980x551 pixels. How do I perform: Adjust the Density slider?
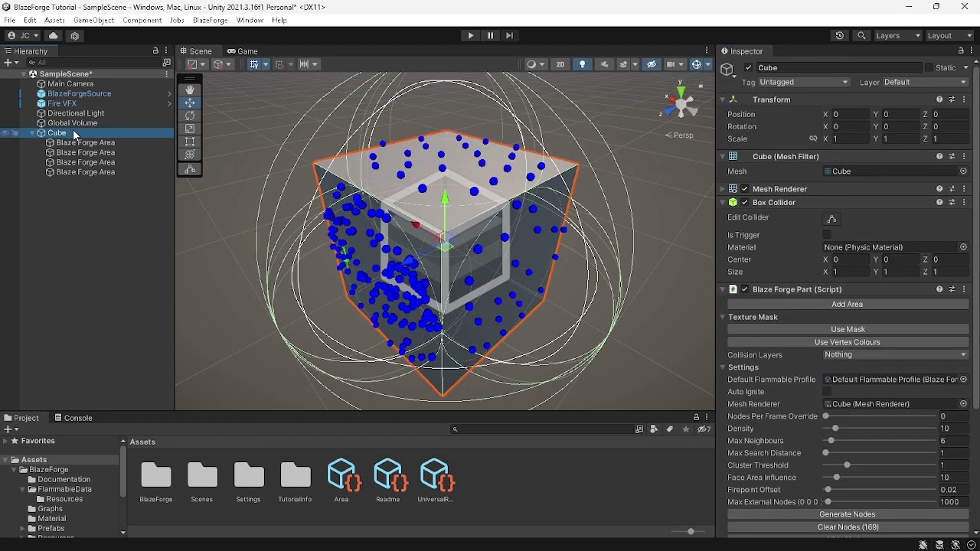point(880,429)
